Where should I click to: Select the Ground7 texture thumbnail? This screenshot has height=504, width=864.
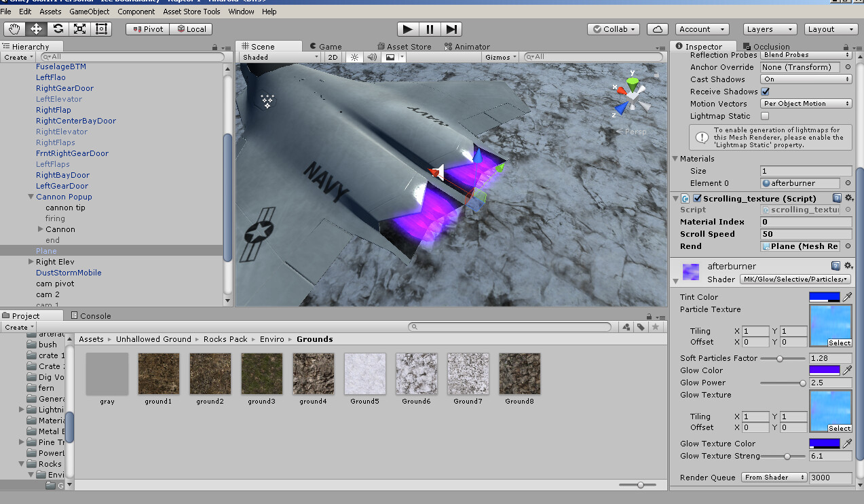pyautogui.click(x=468, y=374)
